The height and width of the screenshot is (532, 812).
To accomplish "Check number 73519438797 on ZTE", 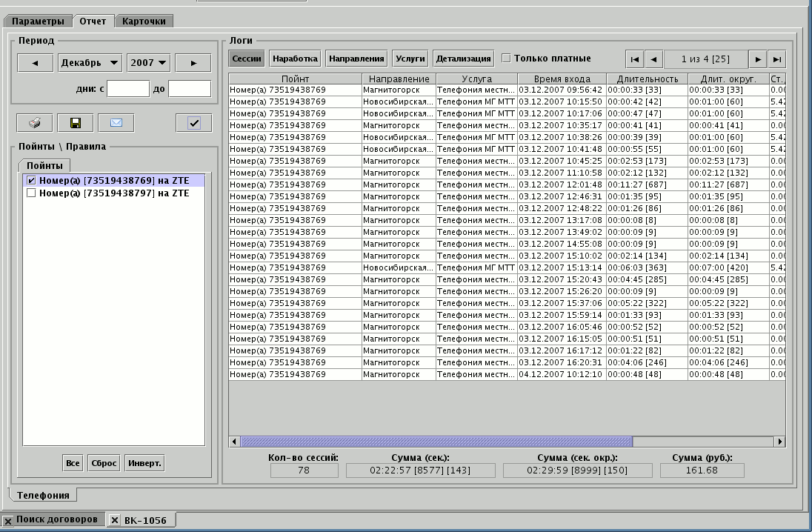I will [31, 193].
